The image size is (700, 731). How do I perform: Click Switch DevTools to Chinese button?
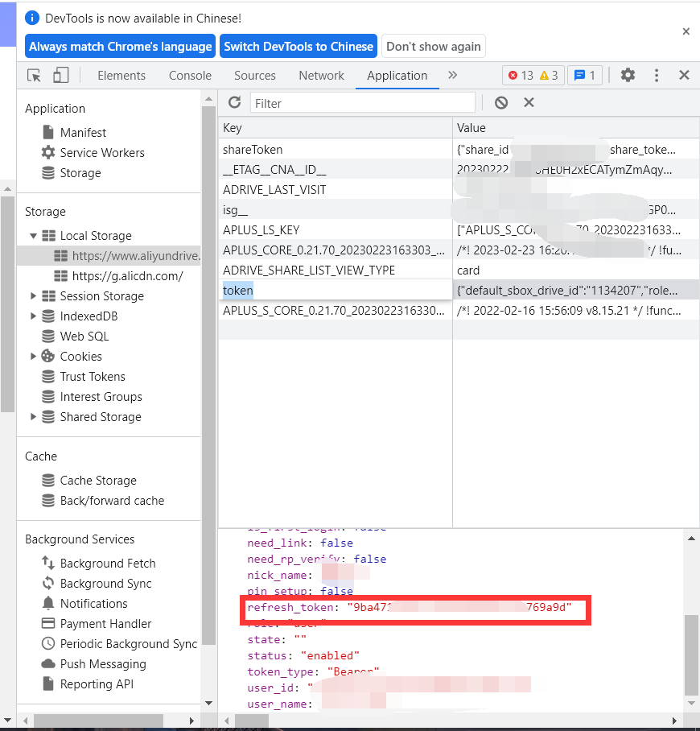299,46
